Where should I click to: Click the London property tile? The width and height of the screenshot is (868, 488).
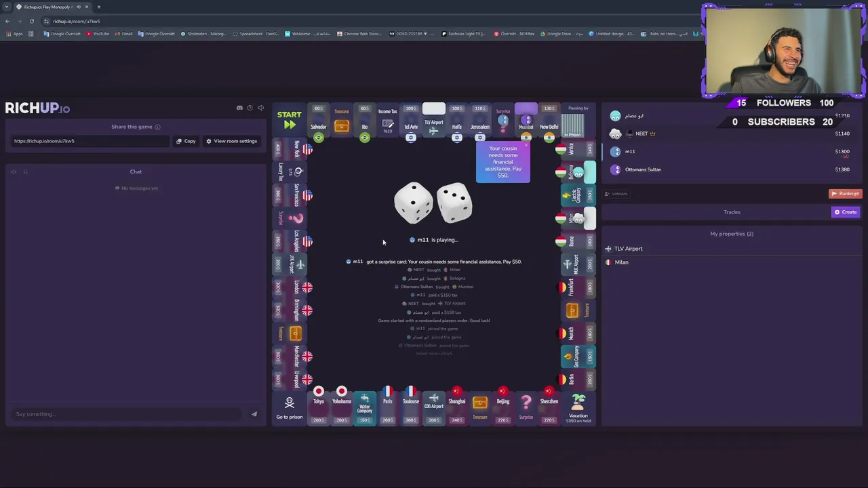(292, 287)
